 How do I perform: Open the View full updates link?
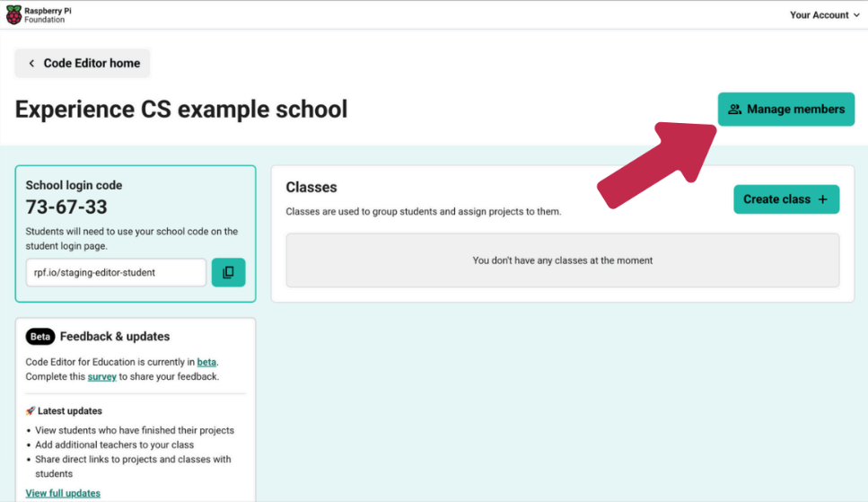[63, 493]
